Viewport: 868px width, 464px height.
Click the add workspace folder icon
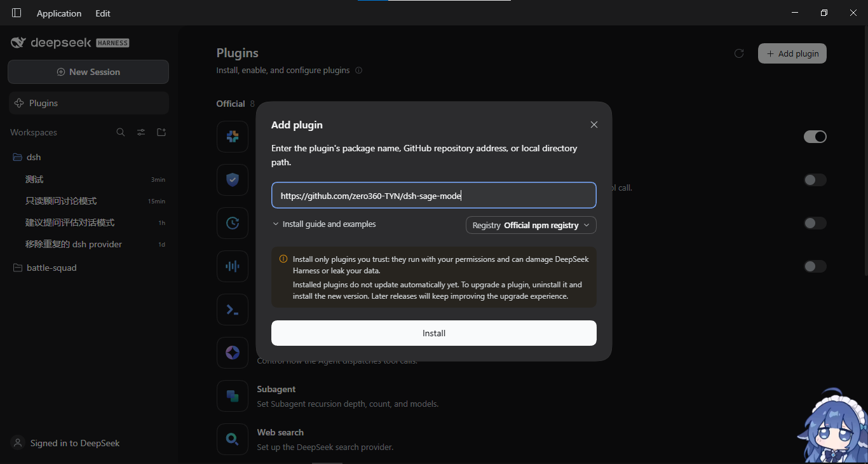coord(161,132)
